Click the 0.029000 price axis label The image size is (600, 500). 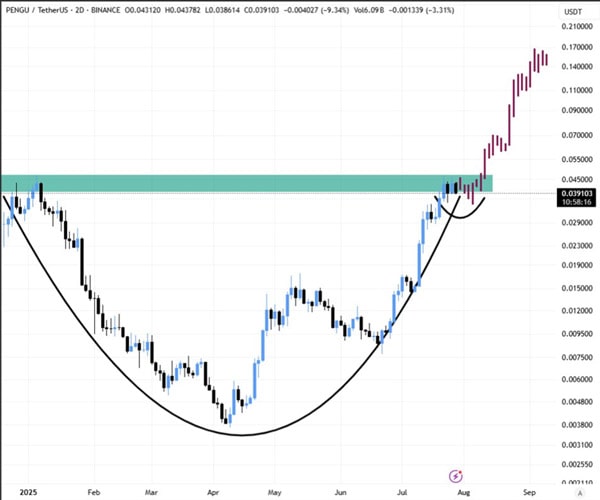point(577,222)
